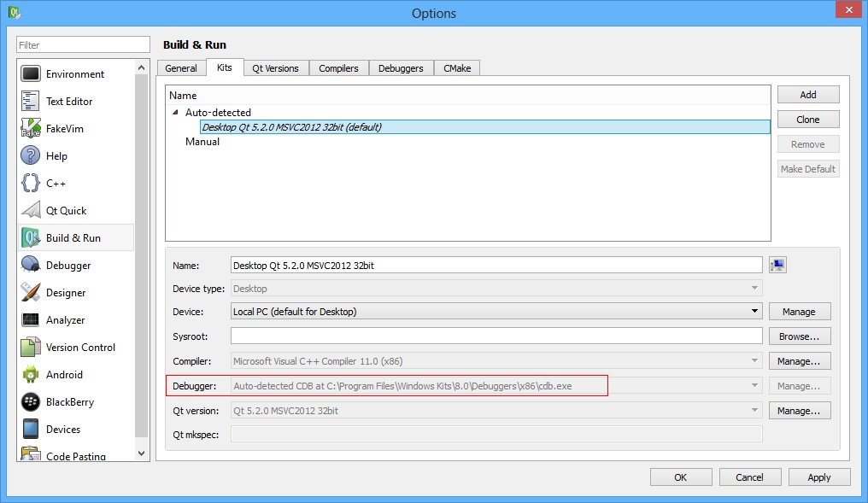868x503 pixels.
Task: Select the Text Editor category icon
Action: click(31, 102)
